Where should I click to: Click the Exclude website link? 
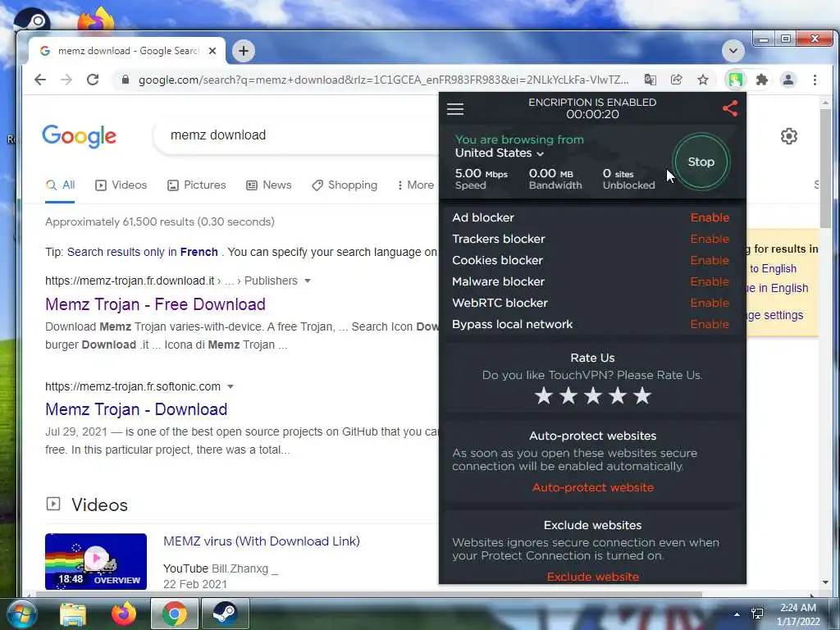point(593,577)
